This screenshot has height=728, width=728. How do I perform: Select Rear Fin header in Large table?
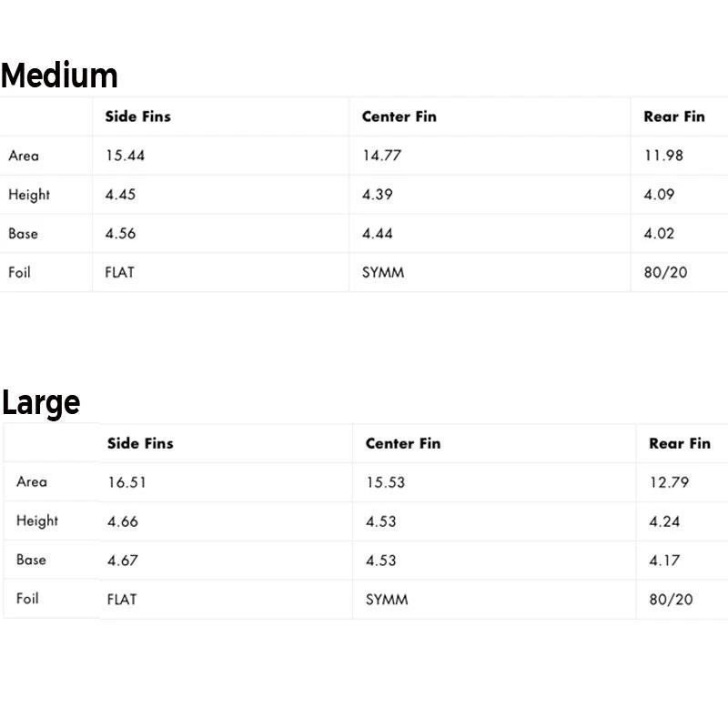680,443
